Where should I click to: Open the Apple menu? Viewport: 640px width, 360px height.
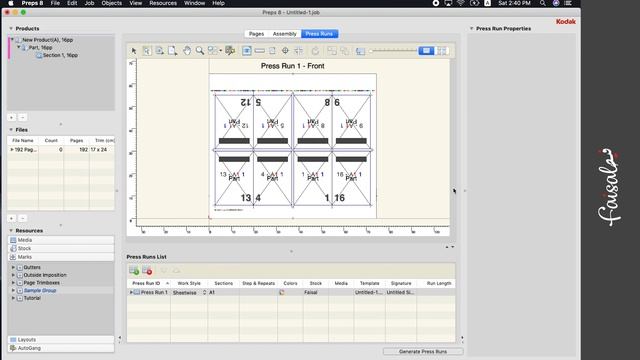coord(11,3)
